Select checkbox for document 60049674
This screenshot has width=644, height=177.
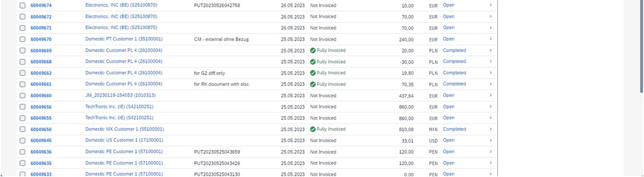point(23,6)
